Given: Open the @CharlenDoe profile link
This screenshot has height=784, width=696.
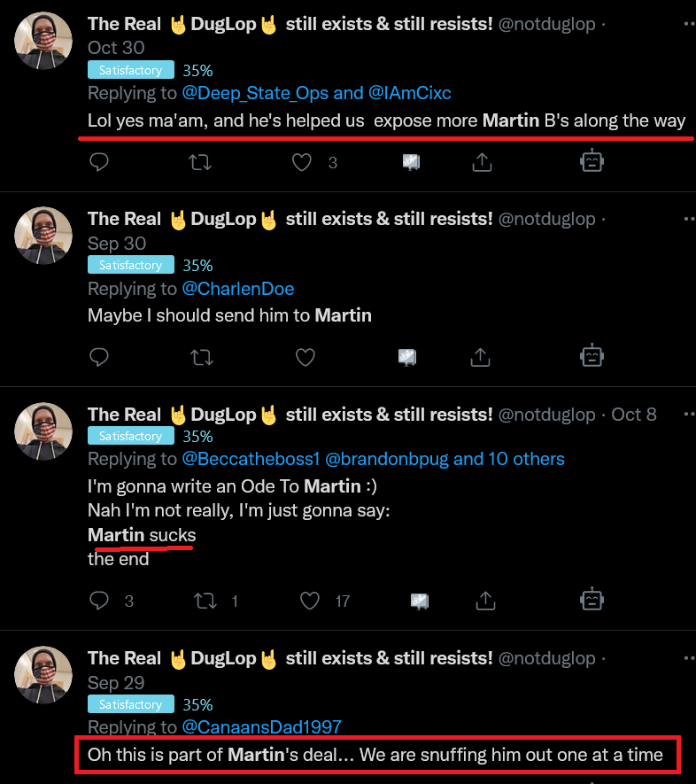Looking at the screenshot, I should pyautogui.click(x=238, y=289).
